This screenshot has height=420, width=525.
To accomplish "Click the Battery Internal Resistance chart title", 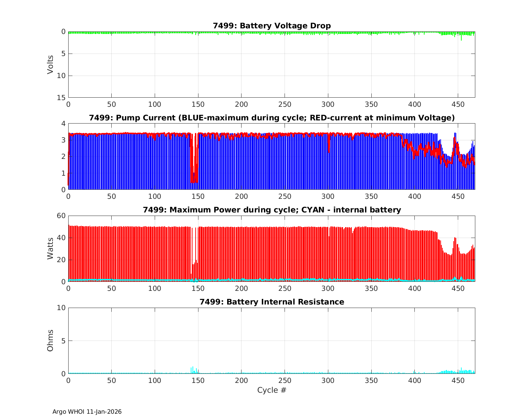I will coord(272,302).
